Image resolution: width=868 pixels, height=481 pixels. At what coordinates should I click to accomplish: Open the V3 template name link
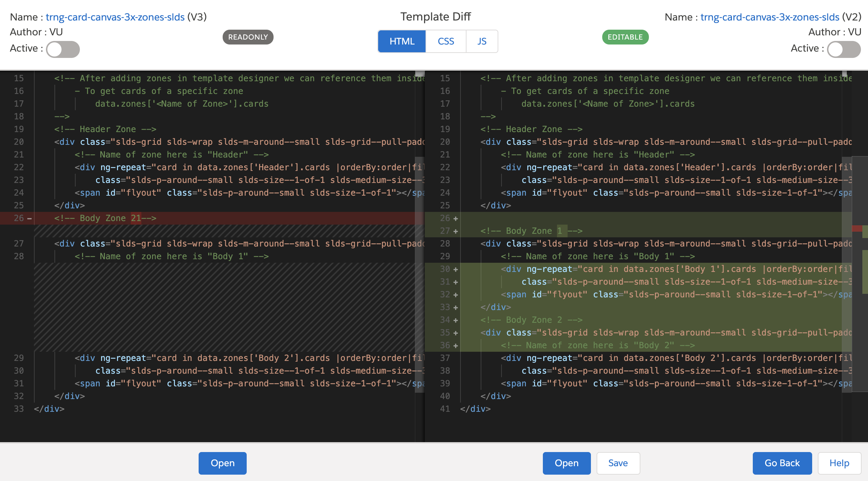115,17
